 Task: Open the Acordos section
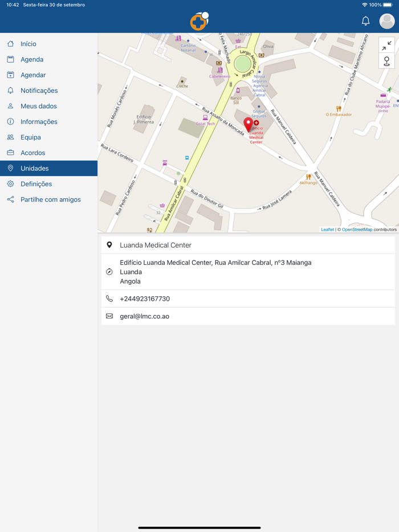(48, 153)
